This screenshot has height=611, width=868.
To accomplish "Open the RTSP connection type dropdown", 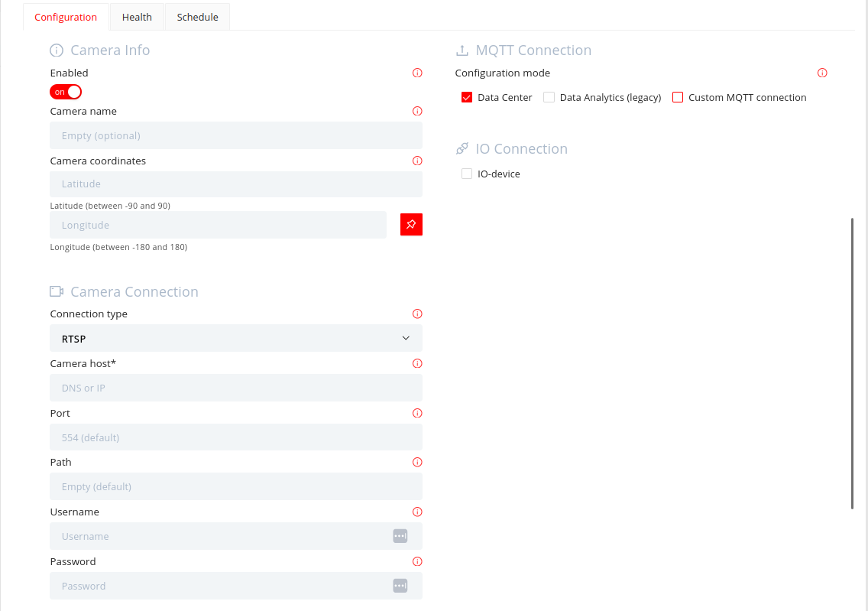I will (x=236, y=338).
